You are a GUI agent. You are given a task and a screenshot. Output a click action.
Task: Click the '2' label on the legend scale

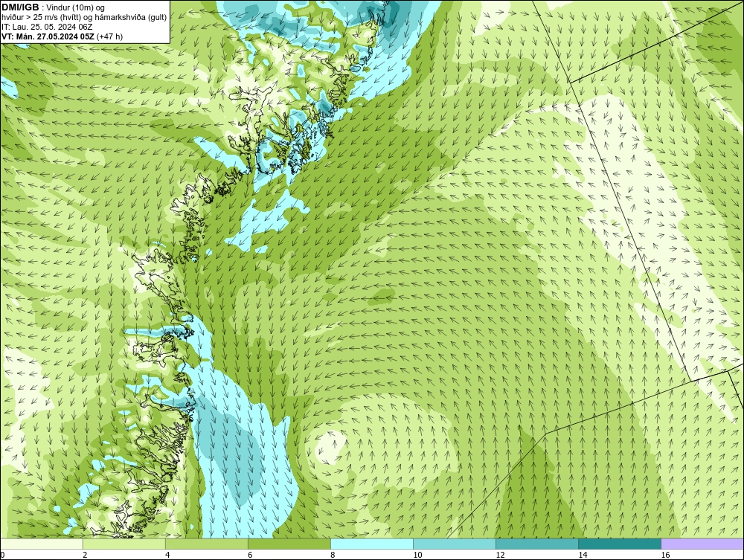(85, 555)
